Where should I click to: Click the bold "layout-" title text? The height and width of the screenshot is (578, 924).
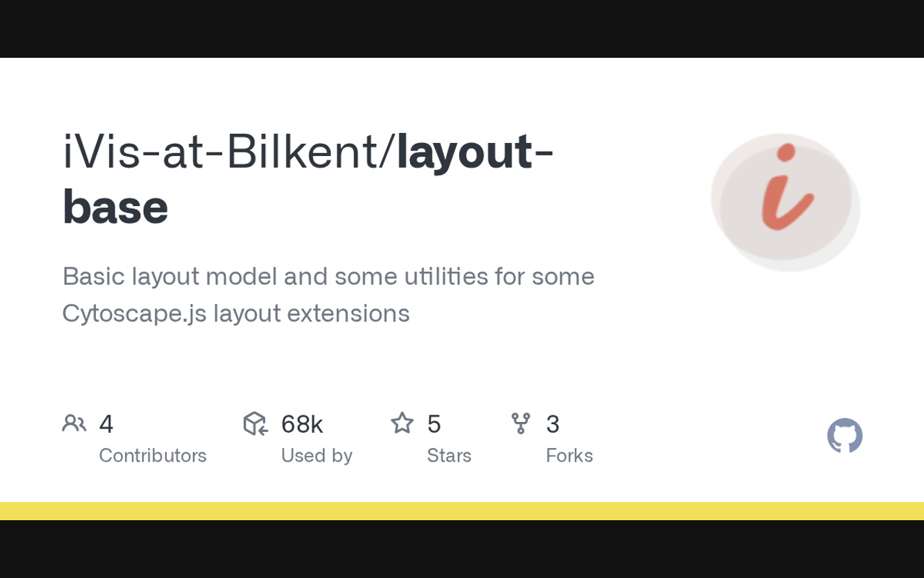point(475,153)
